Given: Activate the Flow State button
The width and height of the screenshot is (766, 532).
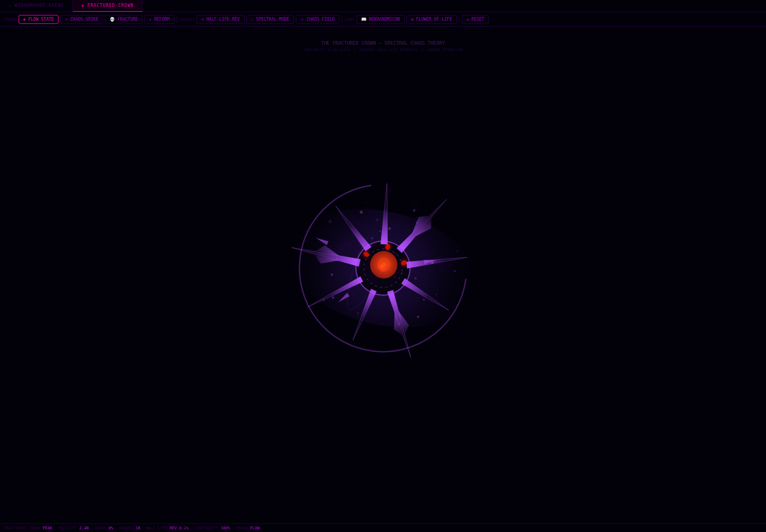Looking at the screenshot, I should coord(38,19).
